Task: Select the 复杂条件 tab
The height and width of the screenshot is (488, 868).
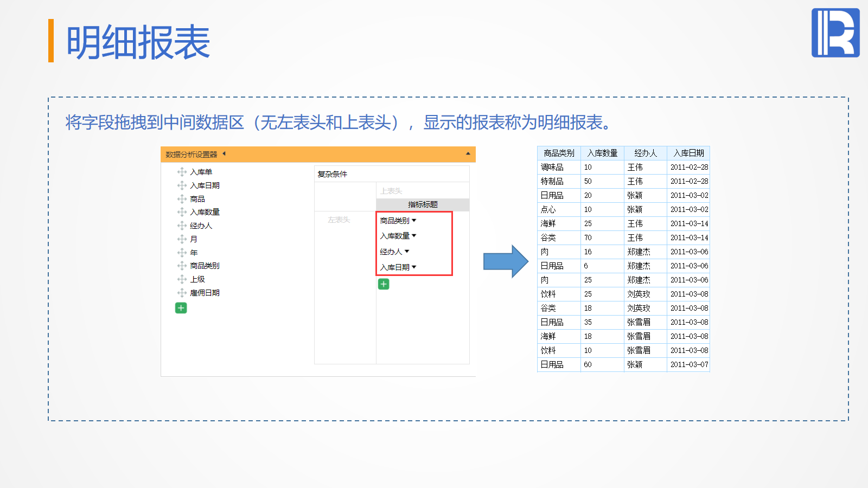Action: click(x=332, y=174)
